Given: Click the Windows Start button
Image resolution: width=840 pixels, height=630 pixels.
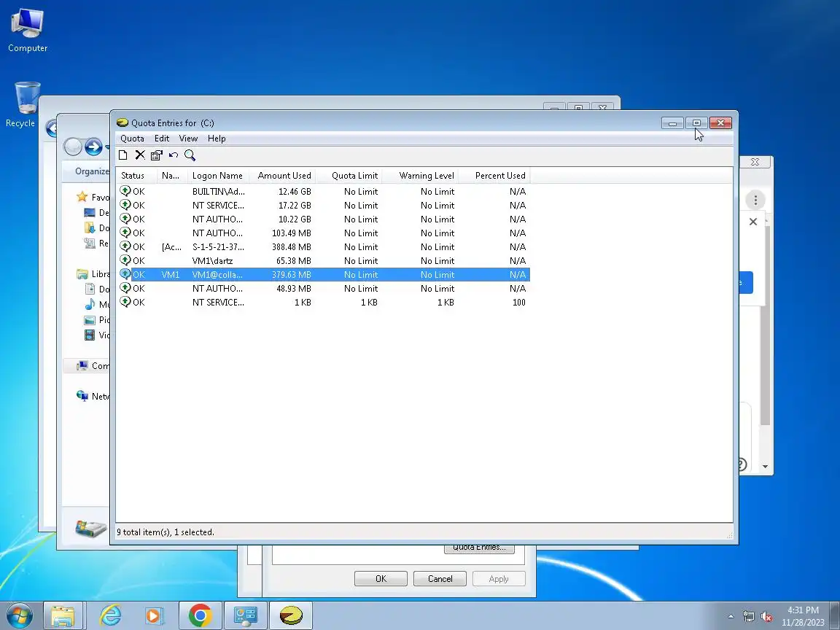Looking at the screenshot, I should click(x=19, y=615).
